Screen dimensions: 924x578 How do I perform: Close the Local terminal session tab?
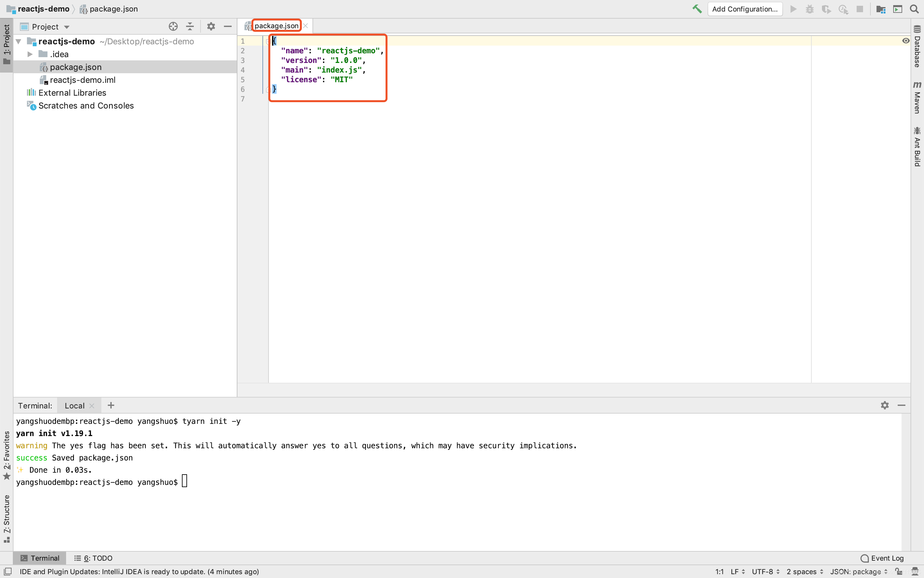click(x=92, y=406)
